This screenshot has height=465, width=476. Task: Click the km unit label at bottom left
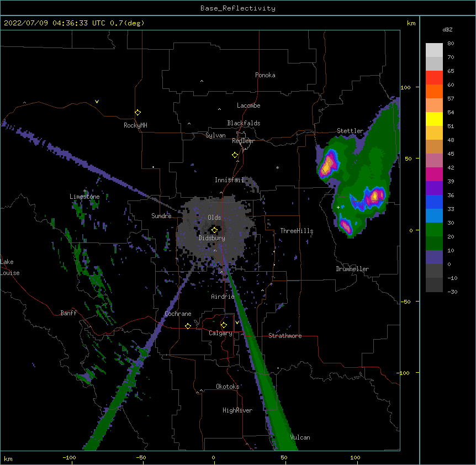(8, 459)
